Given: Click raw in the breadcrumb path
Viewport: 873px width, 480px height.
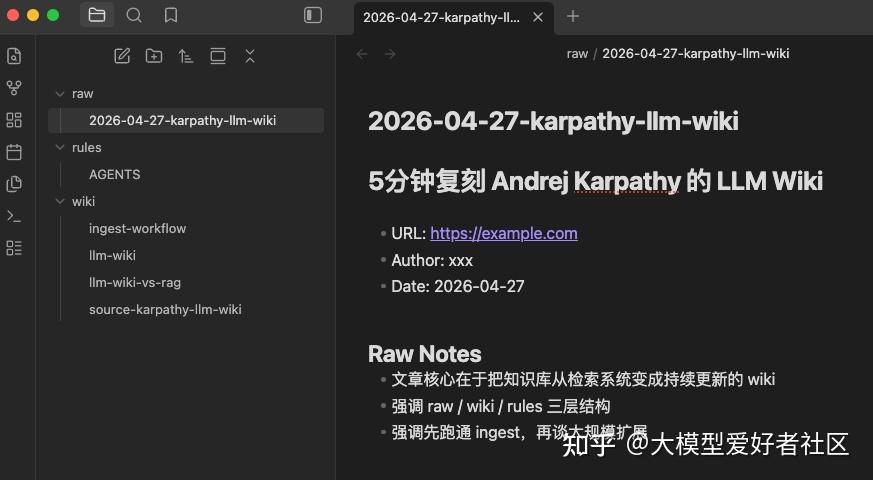Looking at the screenshot, I should click(577, 54).
